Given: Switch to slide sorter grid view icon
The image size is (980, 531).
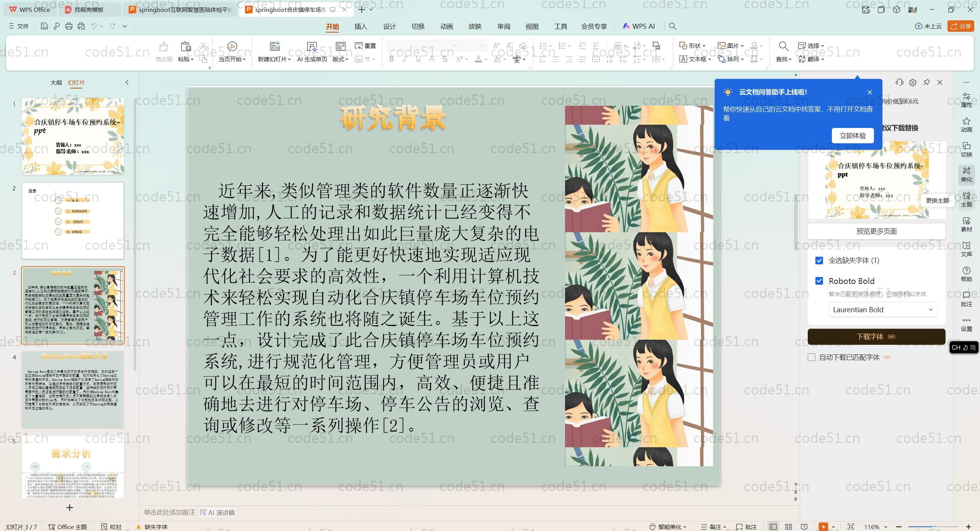Looking at the screenshot, I should (789, 527).
